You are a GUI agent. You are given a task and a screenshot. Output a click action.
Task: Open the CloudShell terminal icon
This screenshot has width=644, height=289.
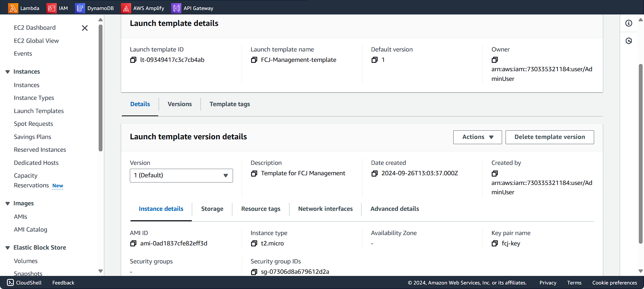pos(10,282)
